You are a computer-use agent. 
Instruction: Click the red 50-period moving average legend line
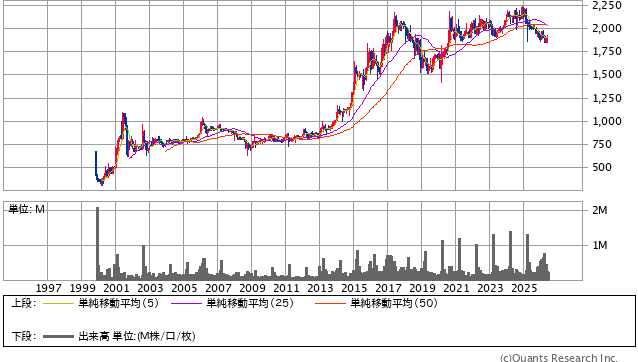(x=330, y=303)
